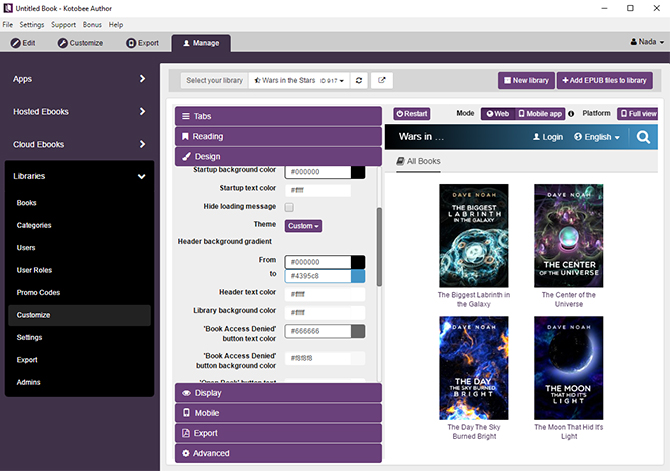
Task: Switch to the Export tab
Action: click(143, 43)
